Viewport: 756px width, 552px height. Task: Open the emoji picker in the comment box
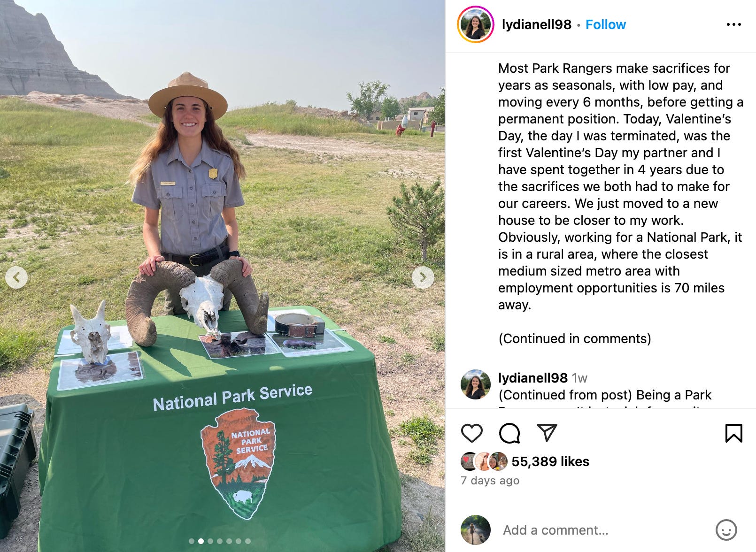point(726,530)
